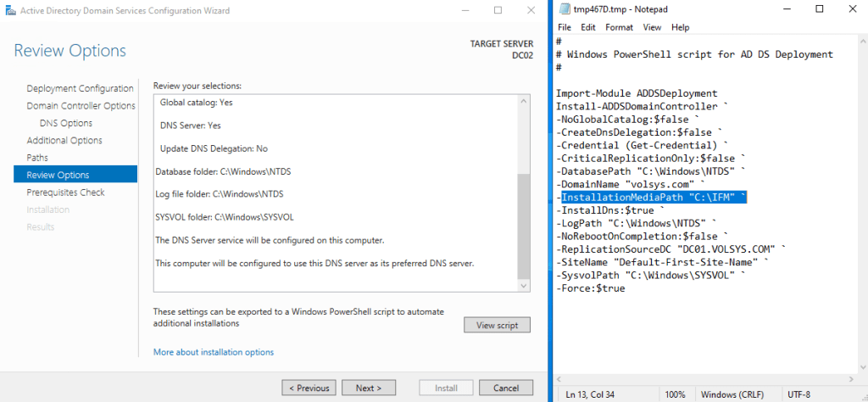868x402 pixels.
Task: Maximize the Notepad window
Action: (x=820, y=9)
